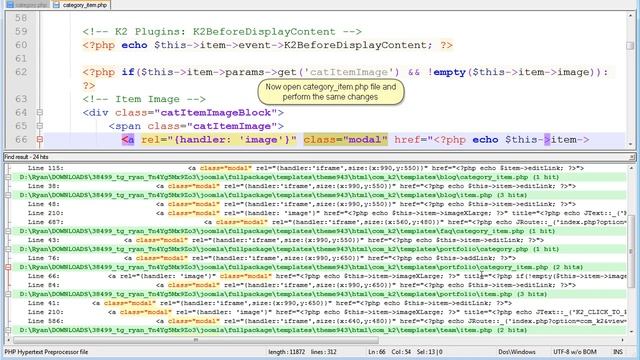640x360 pixels.
Task: Select the 'Line 38:' search result
Action: 302,186
